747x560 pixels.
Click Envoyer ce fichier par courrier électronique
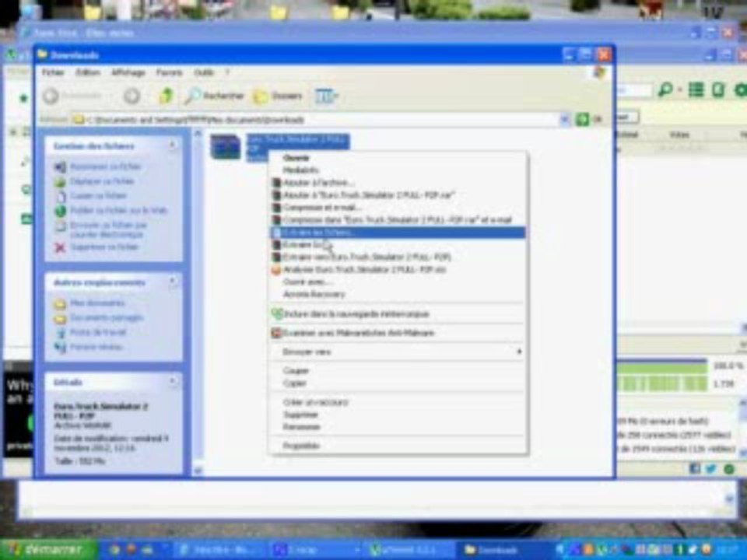(x=109, y=229)
